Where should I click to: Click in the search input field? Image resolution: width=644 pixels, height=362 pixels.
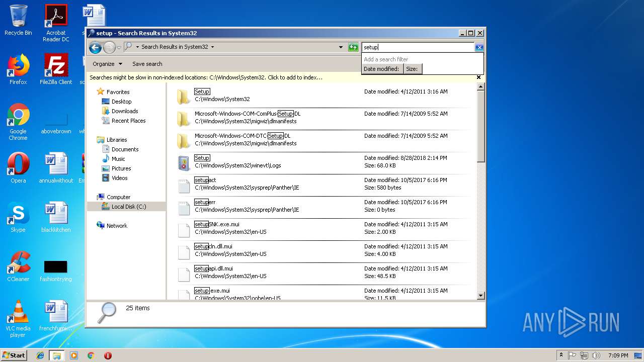point(418,47)
